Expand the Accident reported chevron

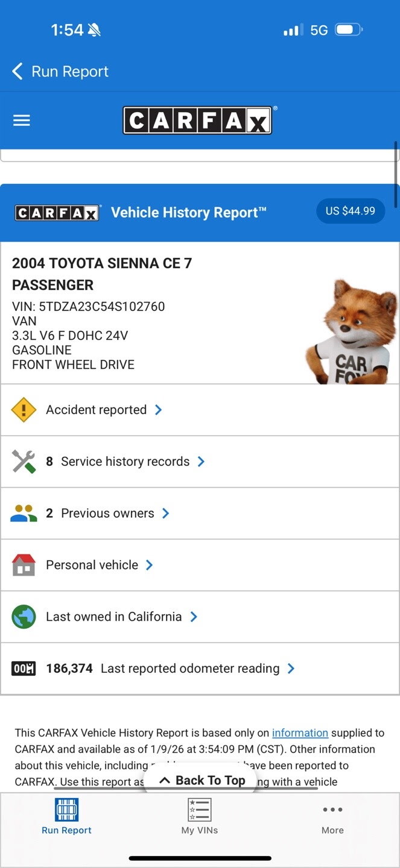(x=159, y=410)
